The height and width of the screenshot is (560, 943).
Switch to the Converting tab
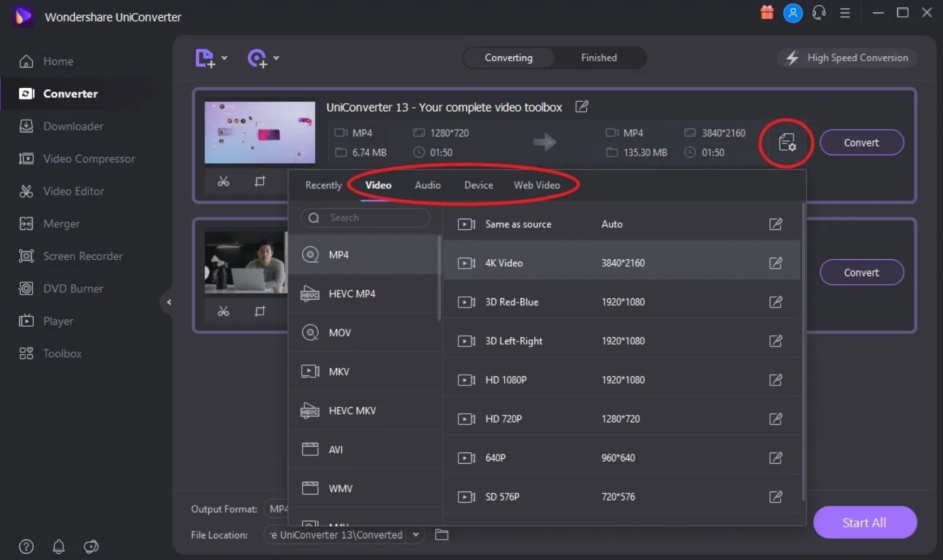click(509, 58)
